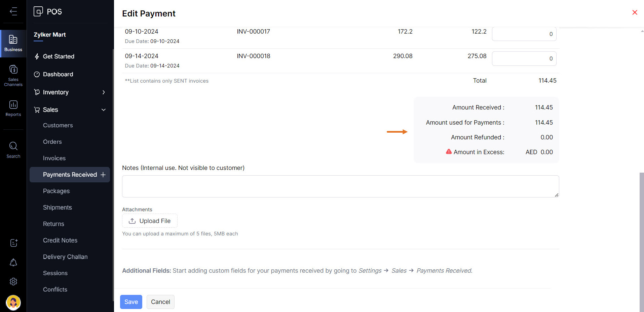Close the Edit Payment panel
This screenshot has width=644, height=312.
click(635, 12)
